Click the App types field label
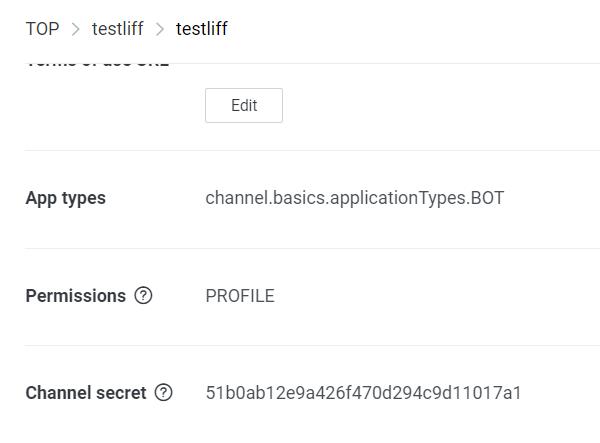 coord(65,198)
